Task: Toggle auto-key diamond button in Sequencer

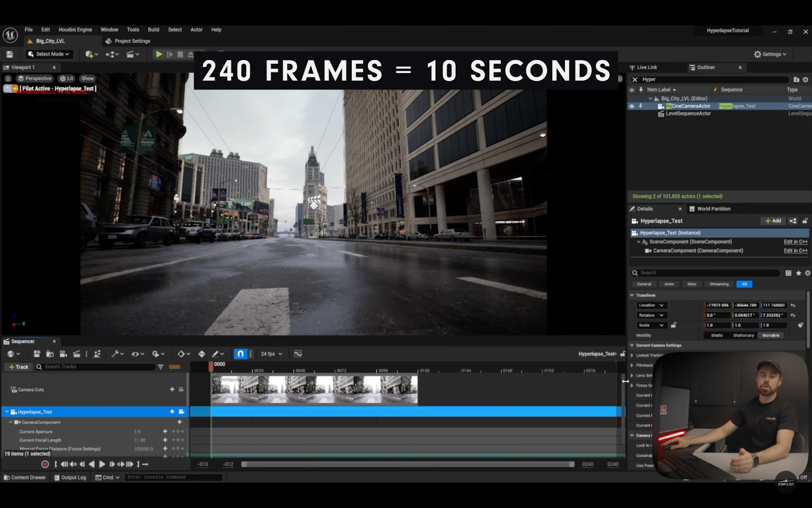Action: coord(201,354)
